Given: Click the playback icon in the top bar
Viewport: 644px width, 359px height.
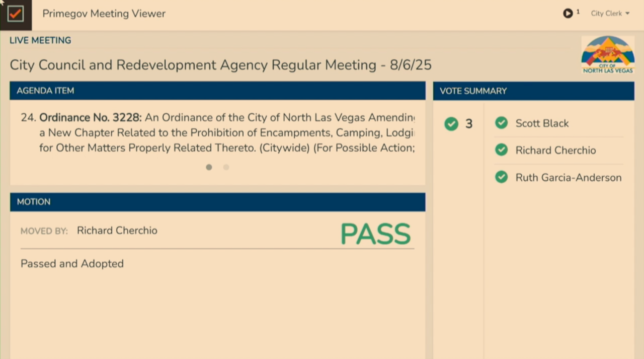Looking at the screenshot, I should tap(568, 13).
